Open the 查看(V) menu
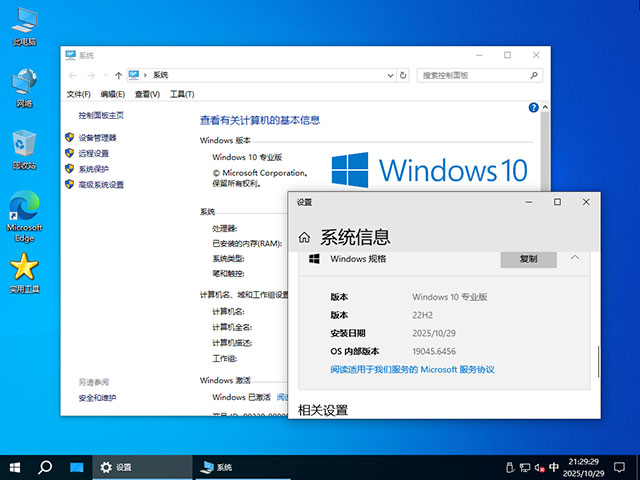The width and height of the screenshot is (640, 480). click(147, 94)
